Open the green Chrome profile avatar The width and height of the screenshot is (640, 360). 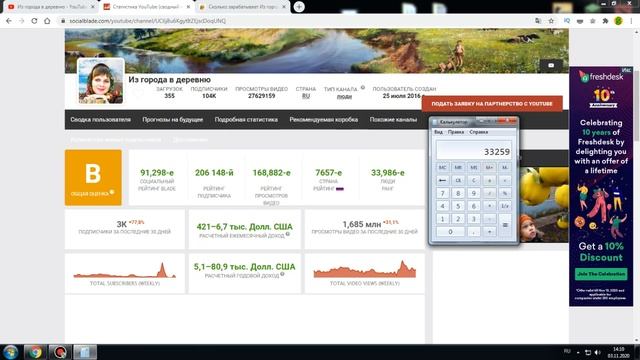pos(618,21)
